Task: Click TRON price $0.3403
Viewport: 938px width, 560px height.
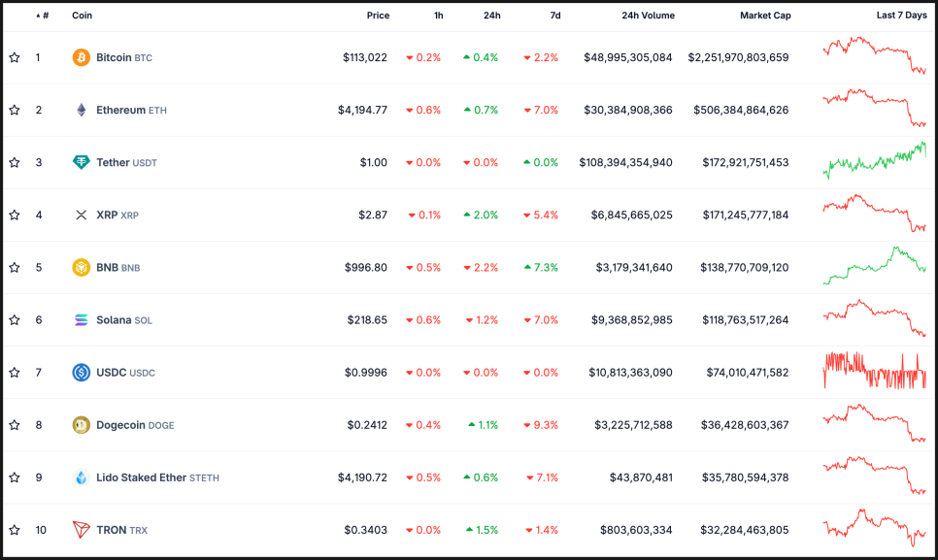Action: point(365,530)
